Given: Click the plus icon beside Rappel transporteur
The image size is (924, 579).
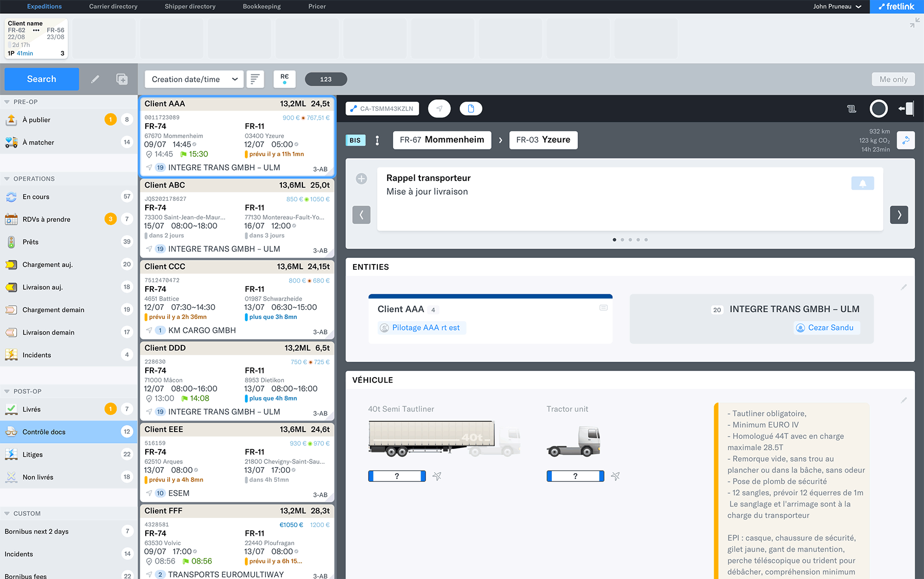Looking at the screenshot, I should click(361, 179).
